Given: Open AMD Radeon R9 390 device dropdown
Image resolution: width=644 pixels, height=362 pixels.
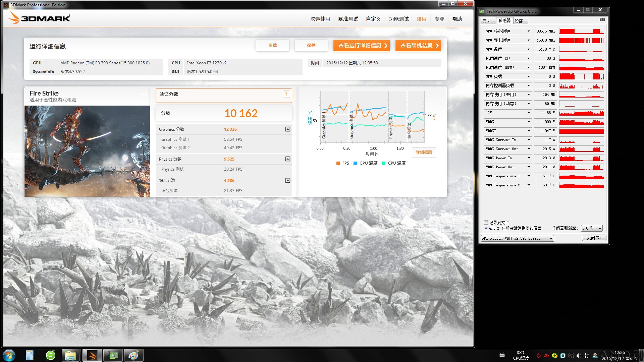Looking at the screenshot, I should pyautogui.click(x=518, y=238).
